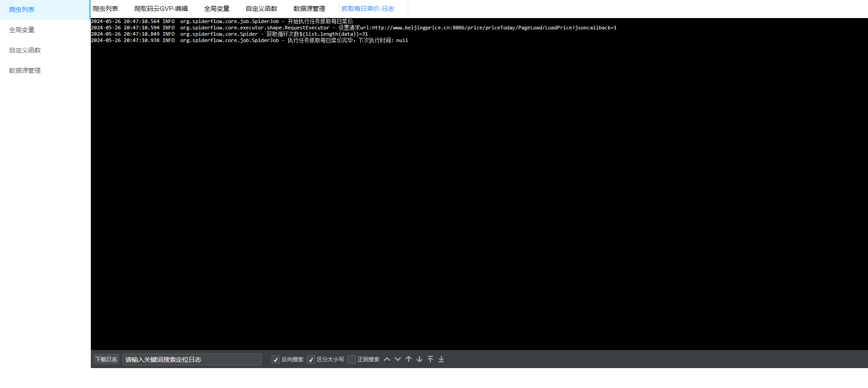Image resolution: width=868 pixels, height=388 pixels.
Task: Select the 抓取每日菜价-日志 tab
Action: [368, 9]
